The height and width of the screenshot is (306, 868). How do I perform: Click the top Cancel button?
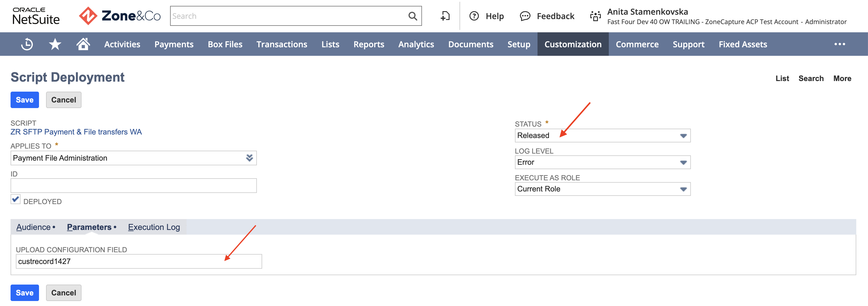(x=63, y=100)
